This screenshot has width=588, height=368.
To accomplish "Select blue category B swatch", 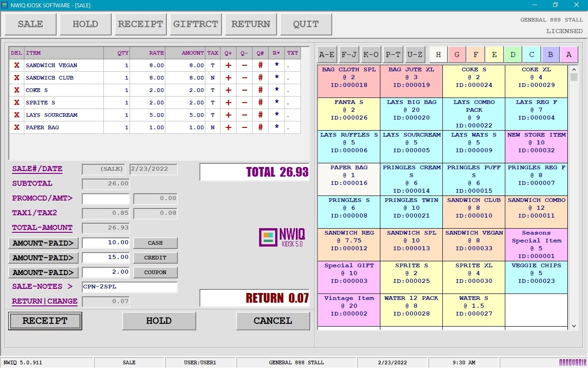I will coord(550,55).
